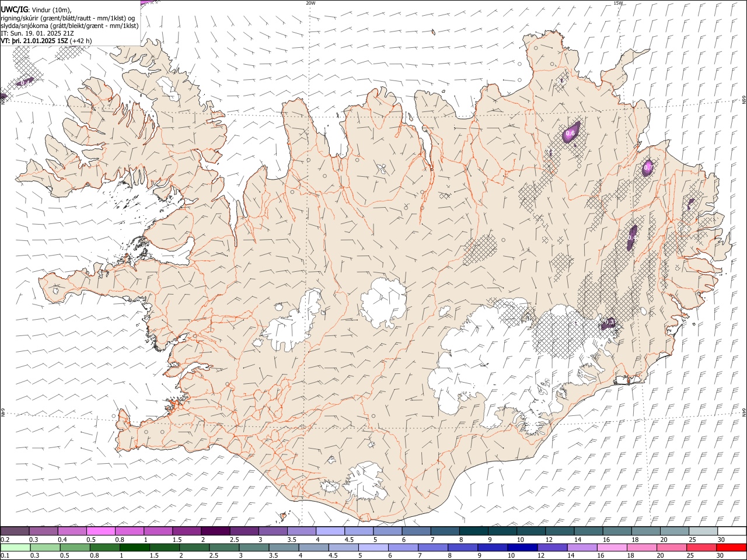This screenshot has width=747, height=560.
Task: Pick the white upper swatch starting at 30
Action: pos(732,531)
